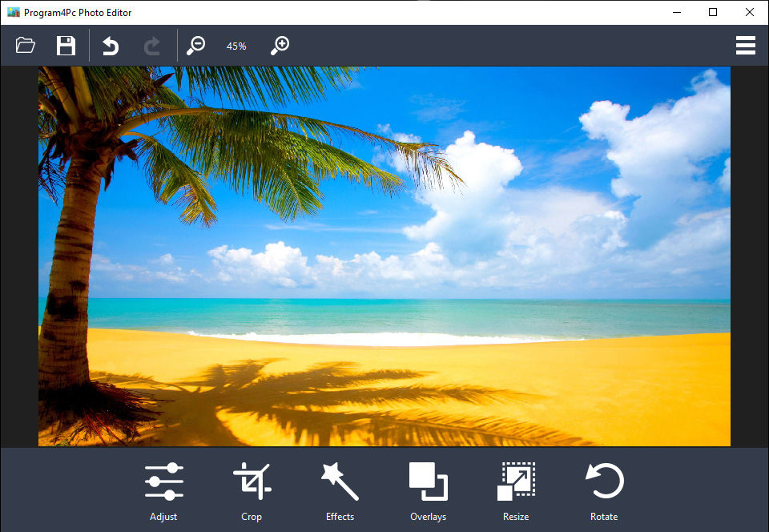Zoom out with the minus magnifier
Viewport: 769px width, 532px height.
[195, 46]
